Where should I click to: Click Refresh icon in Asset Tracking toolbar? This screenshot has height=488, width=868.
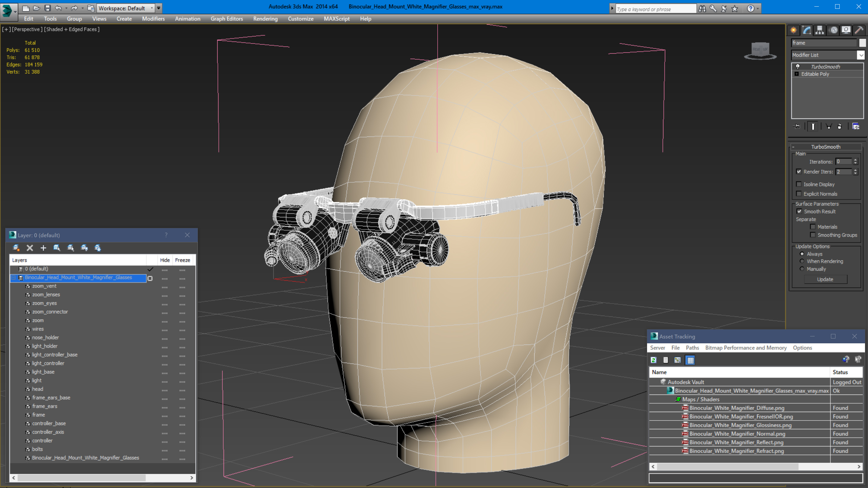653,360
